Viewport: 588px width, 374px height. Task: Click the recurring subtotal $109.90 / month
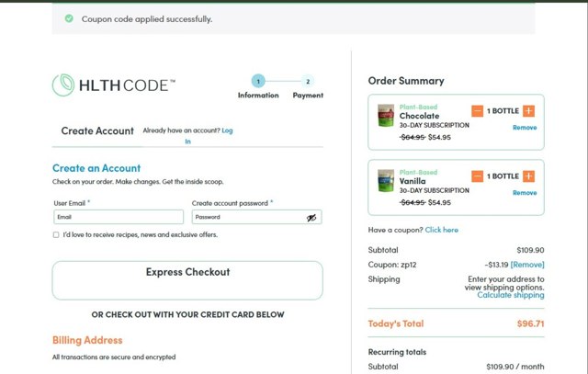point(515,367)
